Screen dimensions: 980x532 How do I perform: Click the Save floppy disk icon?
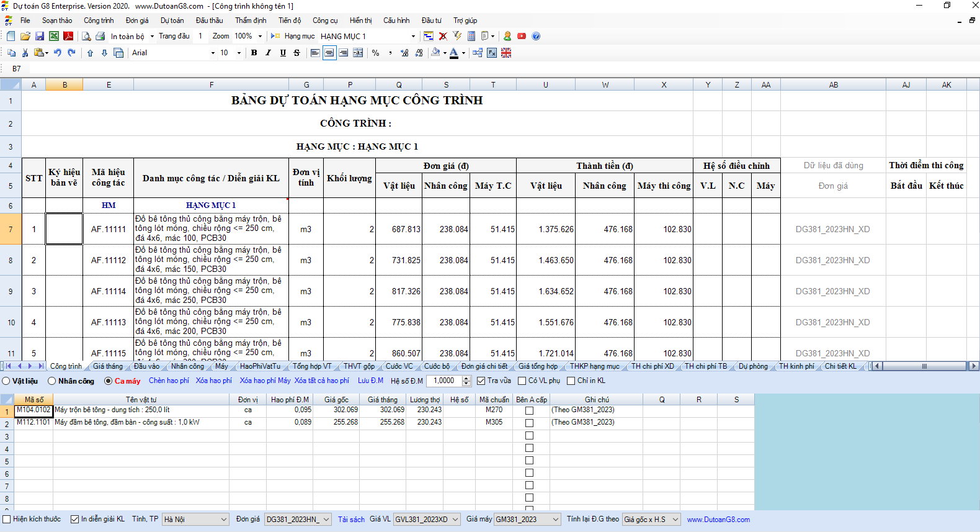pos(40,36)
